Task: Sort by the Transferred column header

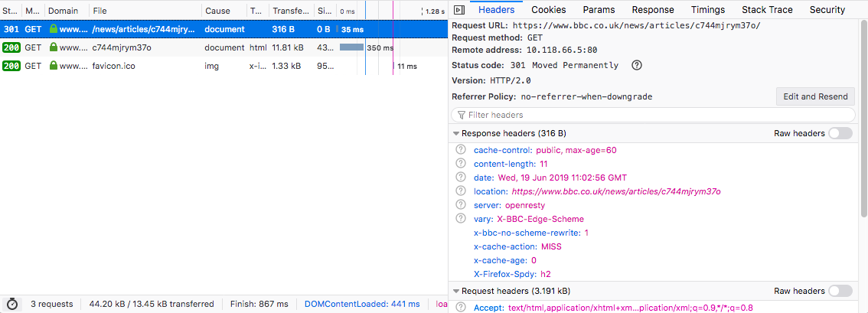Action: coord(291,11)
